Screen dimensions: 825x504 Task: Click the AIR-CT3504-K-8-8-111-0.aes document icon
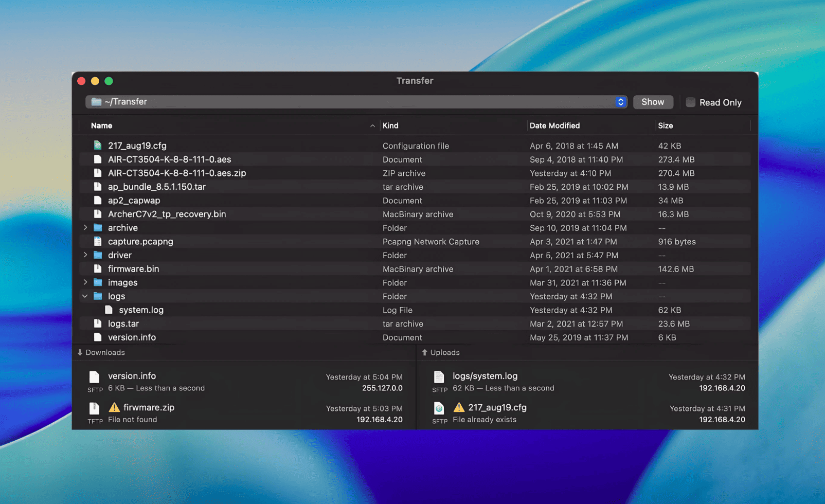(98, 159)
